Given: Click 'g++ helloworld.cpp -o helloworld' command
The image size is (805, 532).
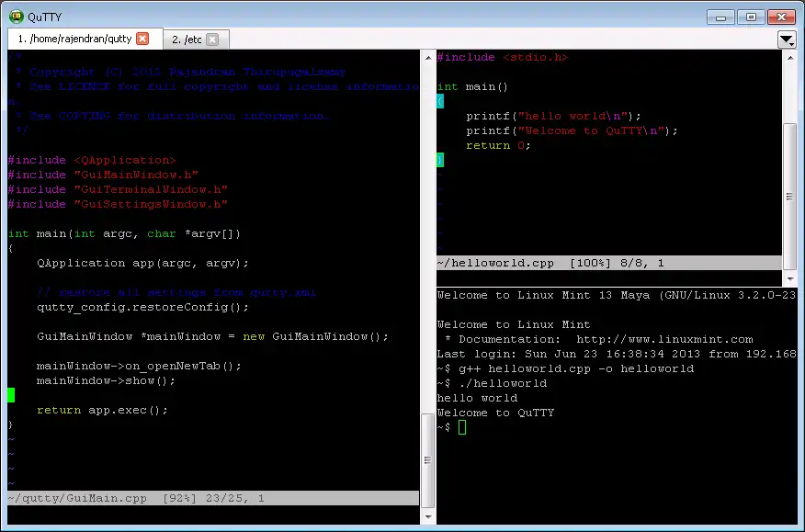Looking at the screenshot, I should click(576, 368).
